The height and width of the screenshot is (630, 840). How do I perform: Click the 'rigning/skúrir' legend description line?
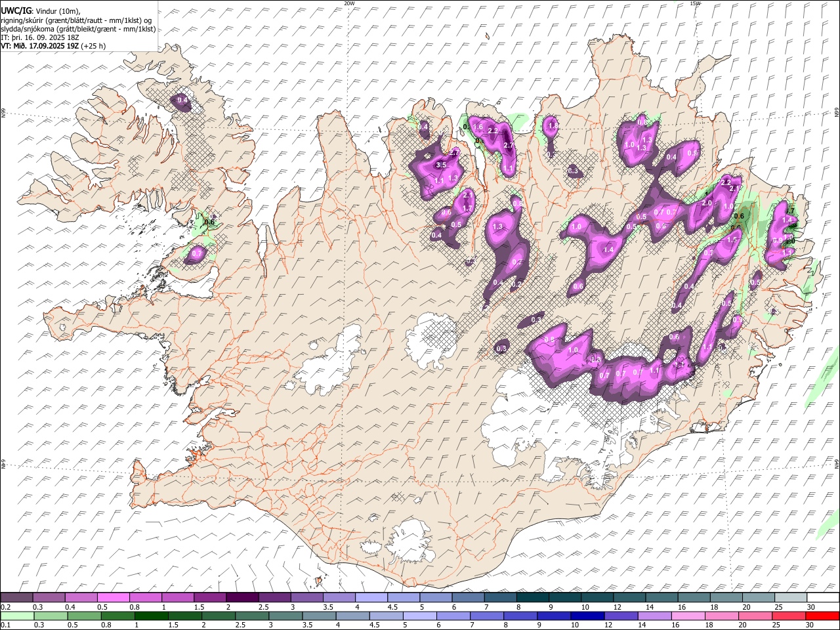[76, 20]
